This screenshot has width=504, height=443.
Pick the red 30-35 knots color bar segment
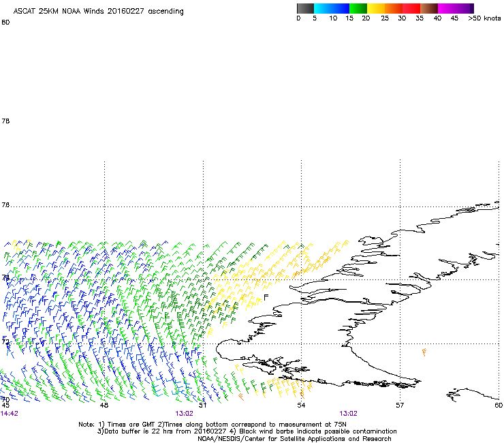pyautogui.click(x=411, y=8)
